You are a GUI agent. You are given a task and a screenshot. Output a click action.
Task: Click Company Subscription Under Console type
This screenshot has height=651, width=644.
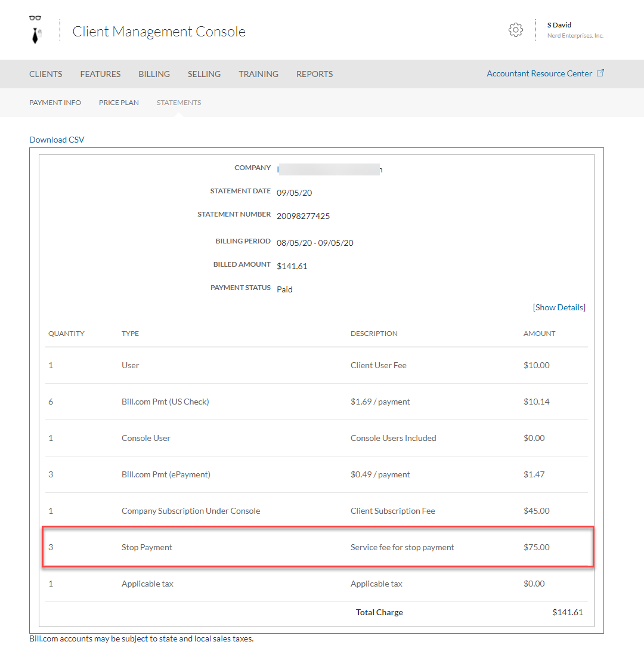[x=191, y=511]
